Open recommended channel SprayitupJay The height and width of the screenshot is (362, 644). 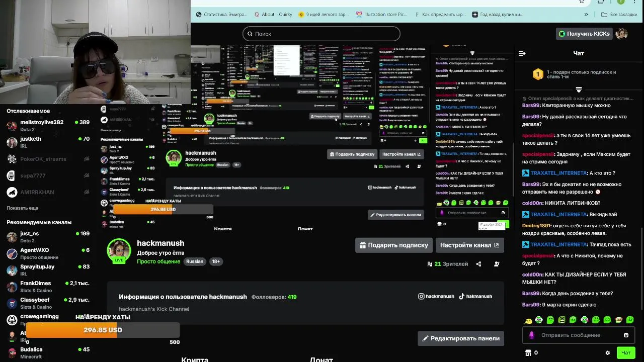tap(48, 270)
